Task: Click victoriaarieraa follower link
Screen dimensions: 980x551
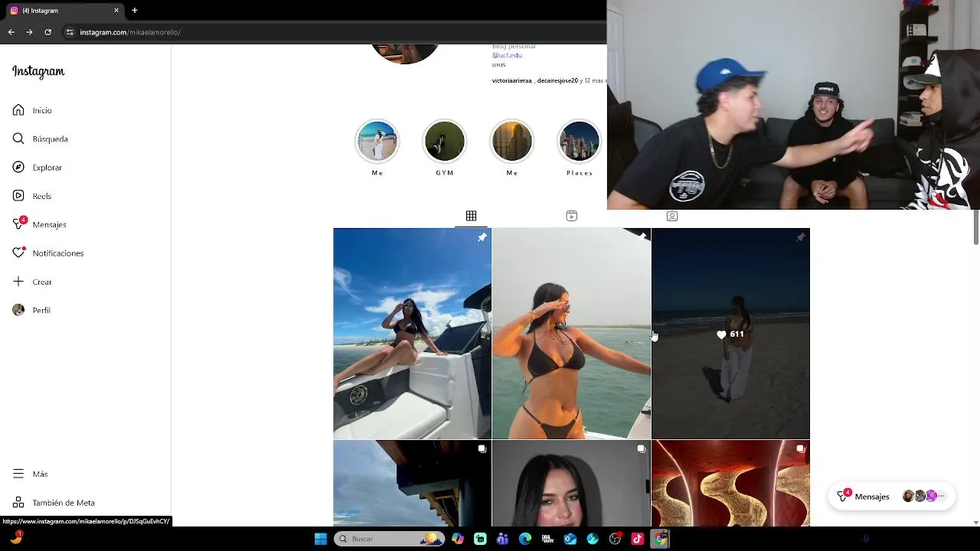Action: (511, 80)
